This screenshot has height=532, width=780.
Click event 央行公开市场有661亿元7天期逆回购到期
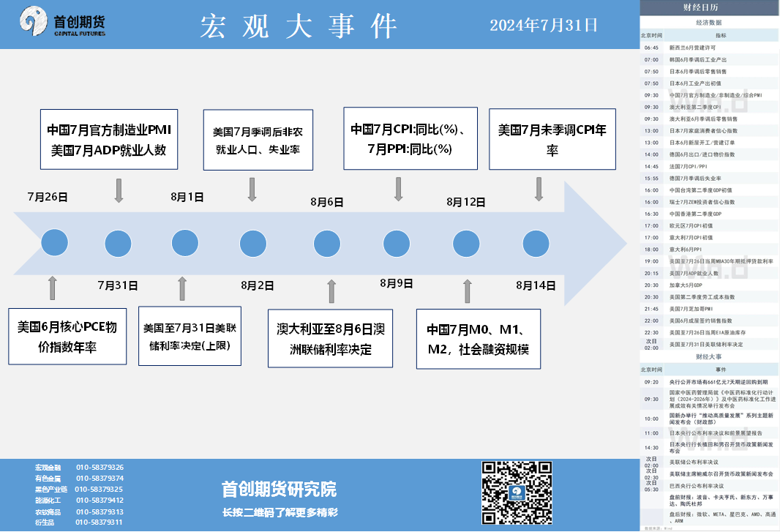point(709,382)
